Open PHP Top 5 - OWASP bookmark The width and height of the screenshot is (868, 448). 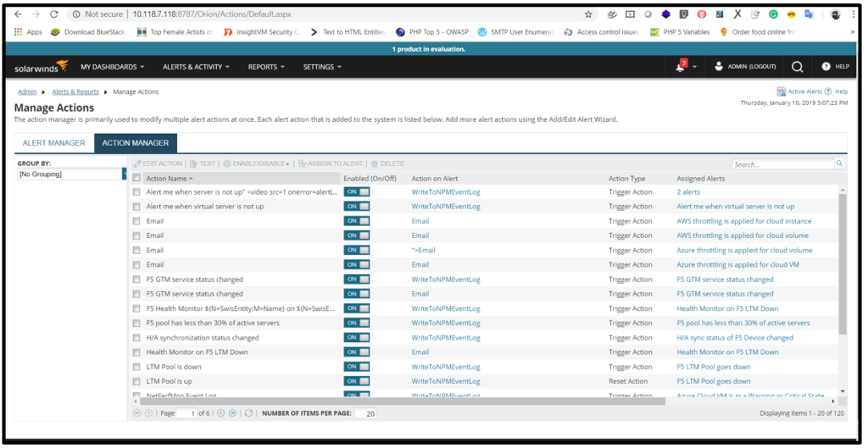[432, 32]
